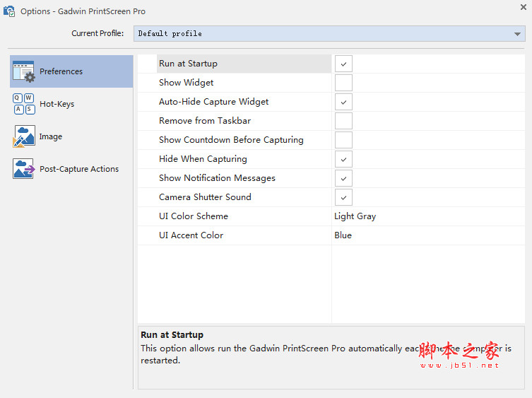Turn off Camera Shutter Sound
Screen dimensions: 532x398
pos(343,197)
